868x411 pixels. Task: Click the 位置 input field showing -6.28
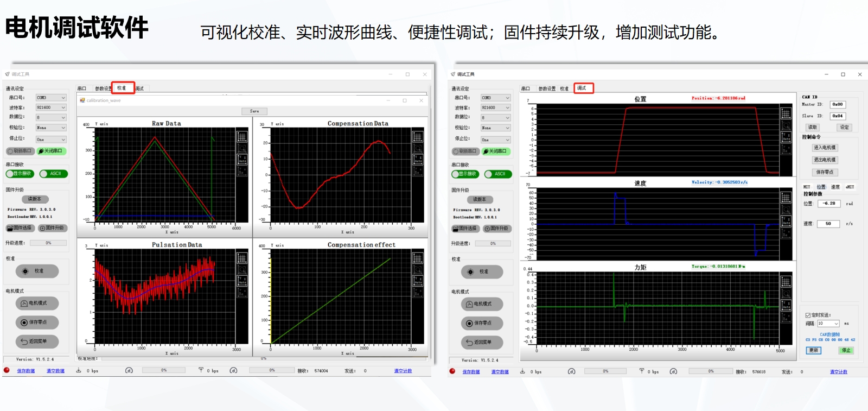click(x=828, y=204)
